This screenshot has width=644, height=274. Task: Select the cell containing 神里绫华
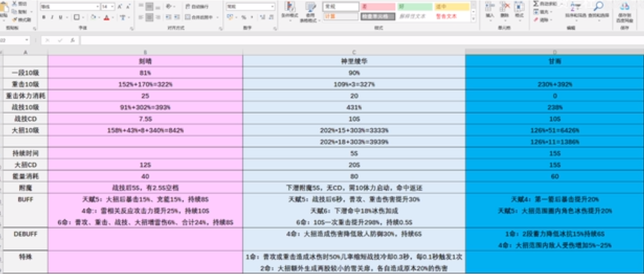coord(354,62)
